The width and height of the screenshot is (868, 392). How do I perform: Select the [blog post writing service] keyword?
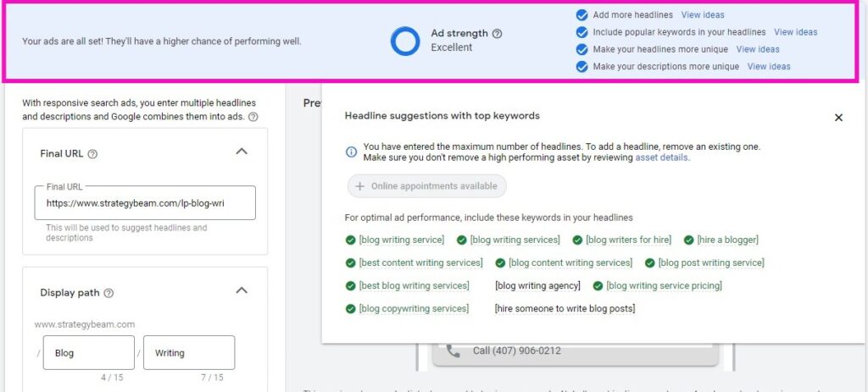coord(711,263)
